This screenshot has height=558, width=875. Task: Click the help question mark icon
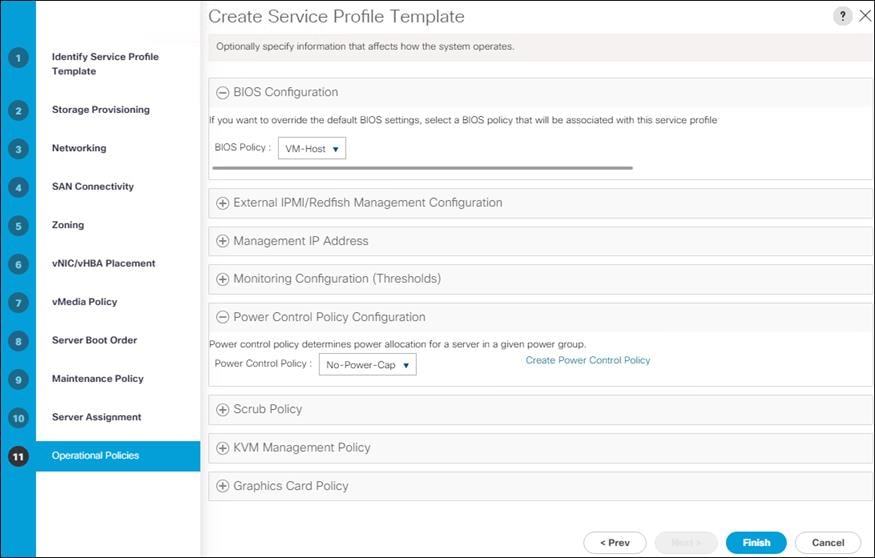(x=843, y=16)
